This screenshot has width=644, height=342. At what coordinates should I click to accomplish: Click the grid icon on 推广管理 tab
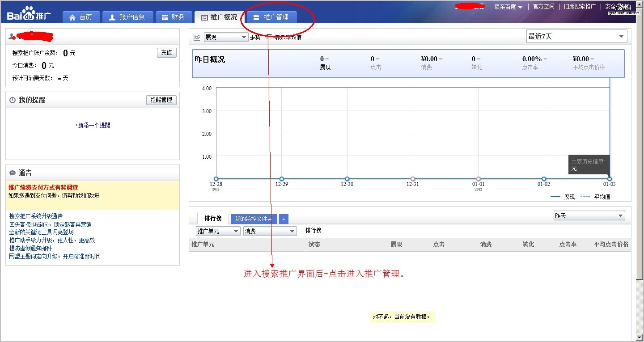coord(256,17)
